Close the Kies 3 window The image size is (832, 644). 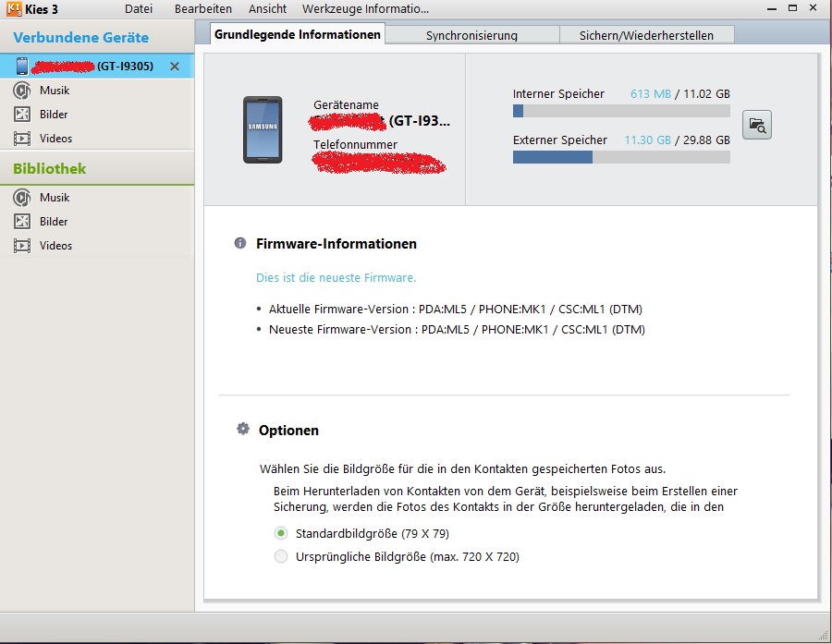tap(813, 8)
